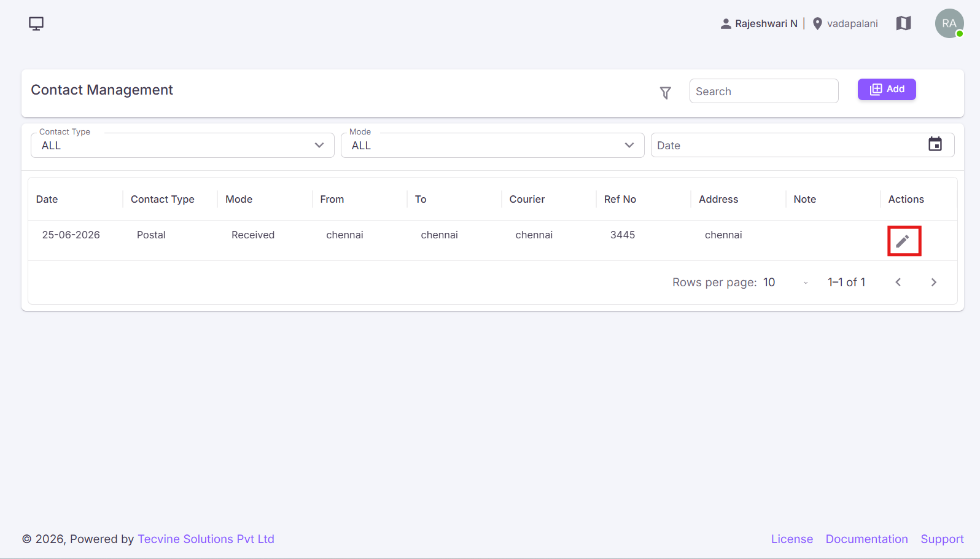Go to next page arrow
Image resolution: width=980 pixels, height=559 pixels.
[x=933, y=283]
